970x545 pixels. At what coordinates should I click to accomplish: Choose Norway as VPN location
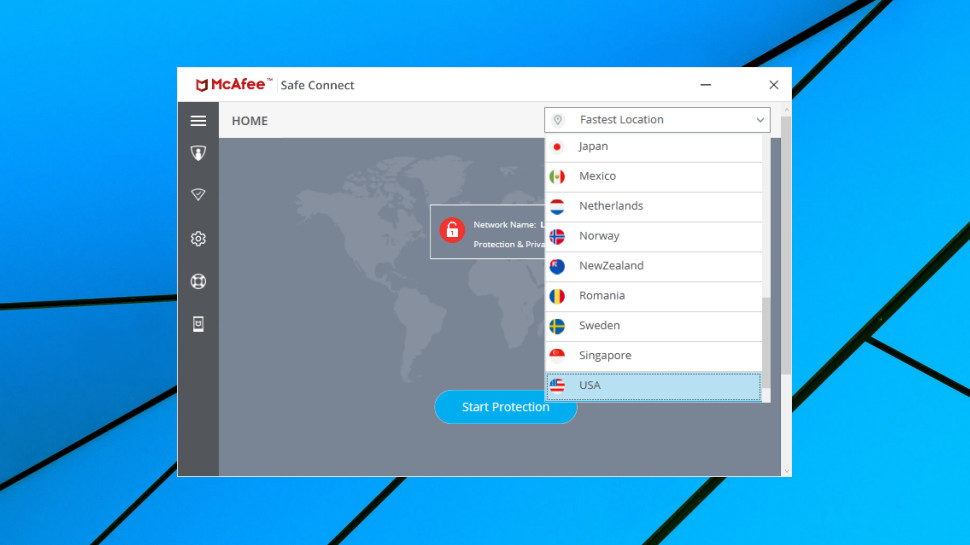click(653, 236)
